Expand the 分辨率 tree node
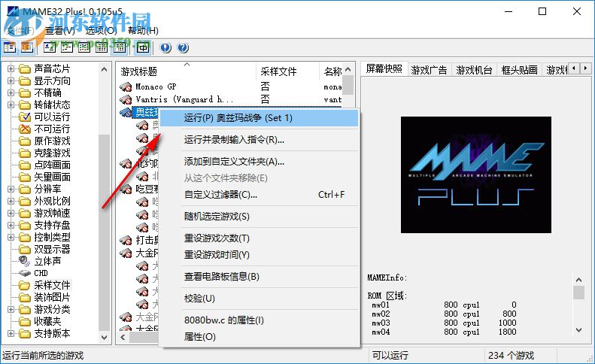 tap(11, 189)
